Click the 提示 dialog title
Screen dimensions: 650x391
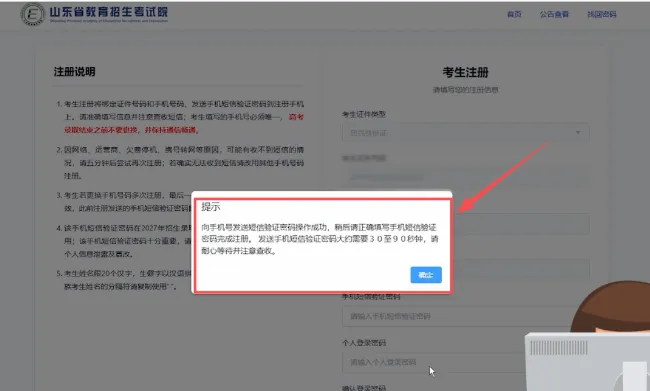tap(211, 206)
